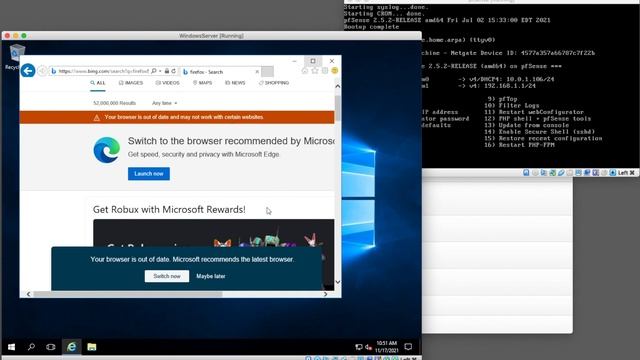Click the first status icon in pfSense VM bar
The width and height of the screenshot is (640, 360).
click(526, 173)
